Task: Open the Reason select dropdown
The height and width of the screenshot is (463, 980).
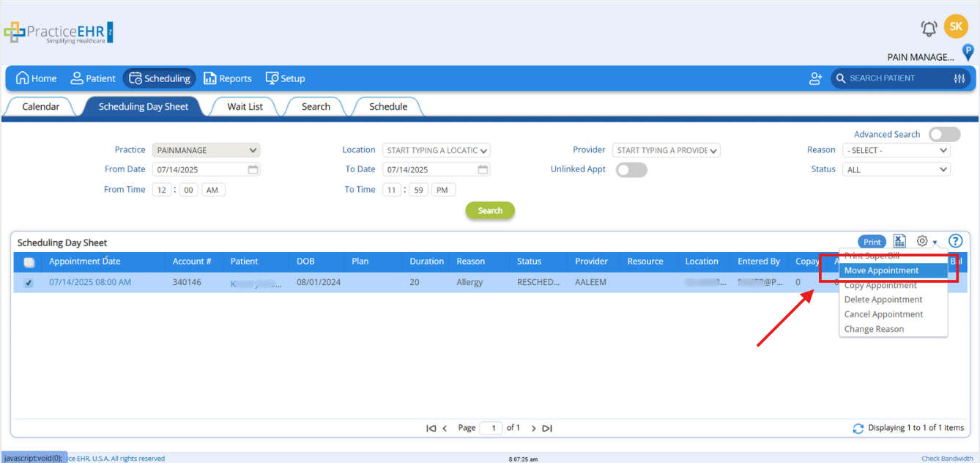Action: (897, 150)
